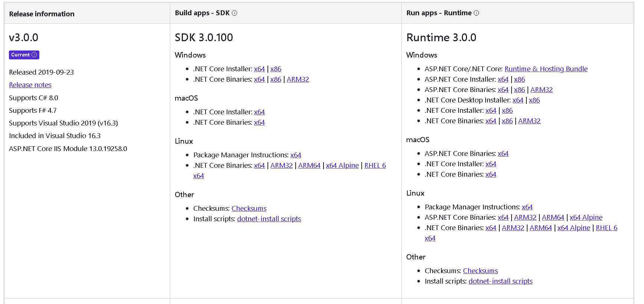The height and width of the screenshot is (304, 644).
Task: Open Runtime dotnet-install scripts link
Action: [x=500, y=281]
